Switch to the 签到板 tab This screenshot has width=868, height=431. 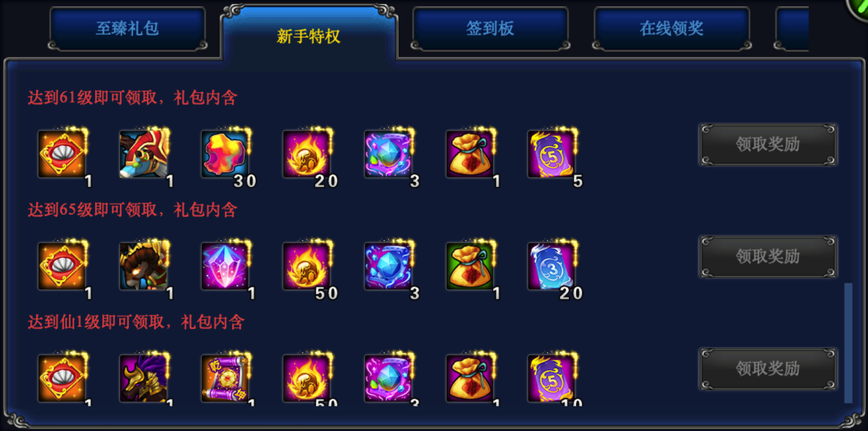coord(490,29)
